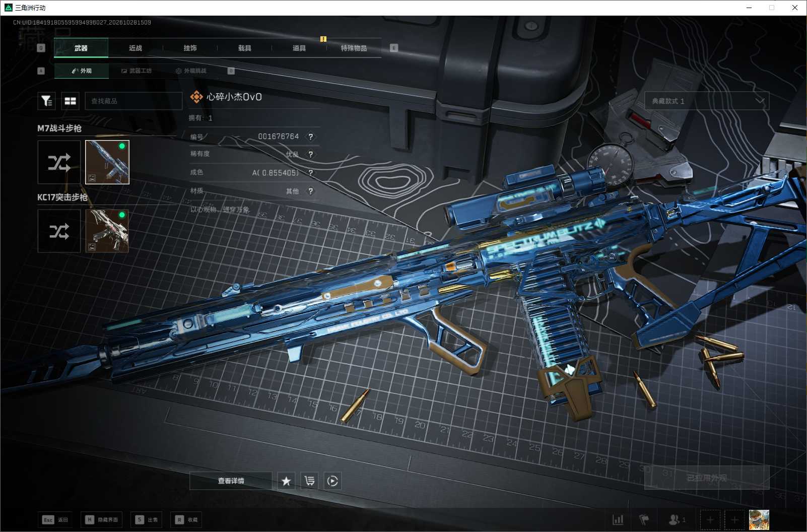Click the 查找藏品 search field
807x532 pixels.
pyautogui.click(x=133, y=101)
